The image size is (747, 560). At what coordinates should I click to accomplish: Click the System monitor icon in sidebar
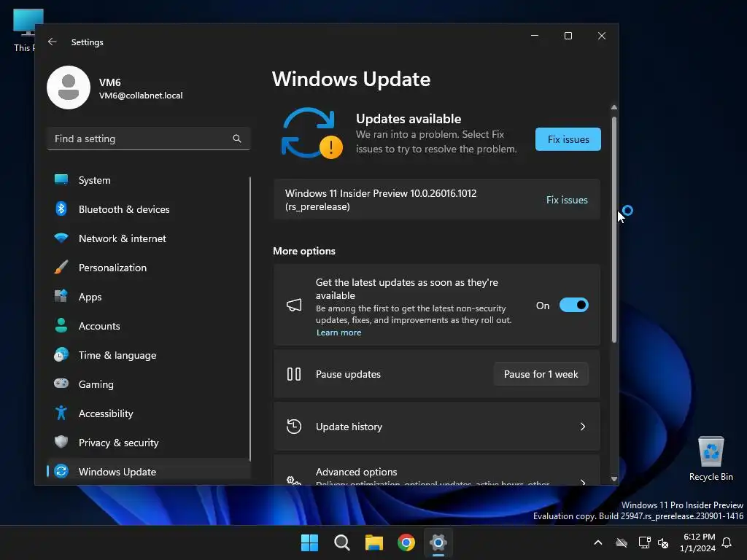(x=61, y=179)
